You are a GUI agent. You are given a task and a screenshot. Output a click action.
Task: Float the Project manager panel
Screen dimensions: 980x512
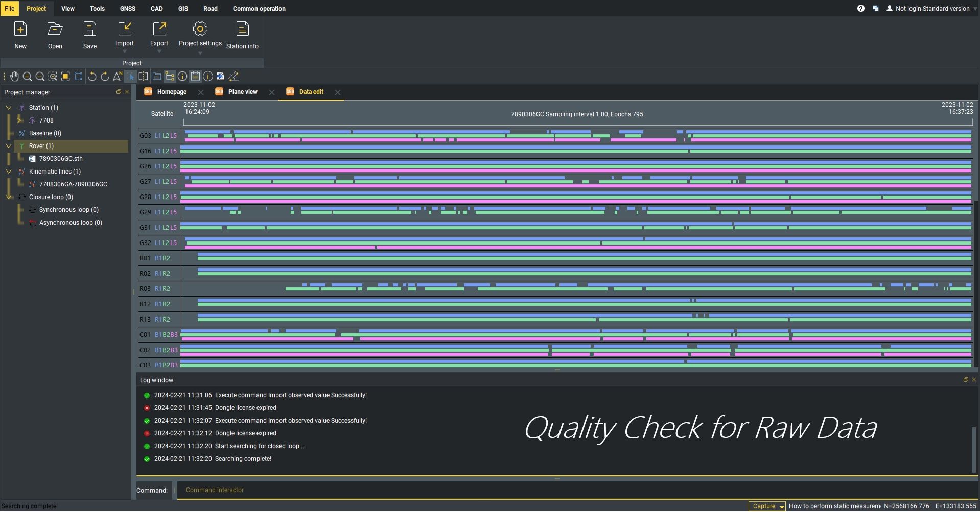119,92
